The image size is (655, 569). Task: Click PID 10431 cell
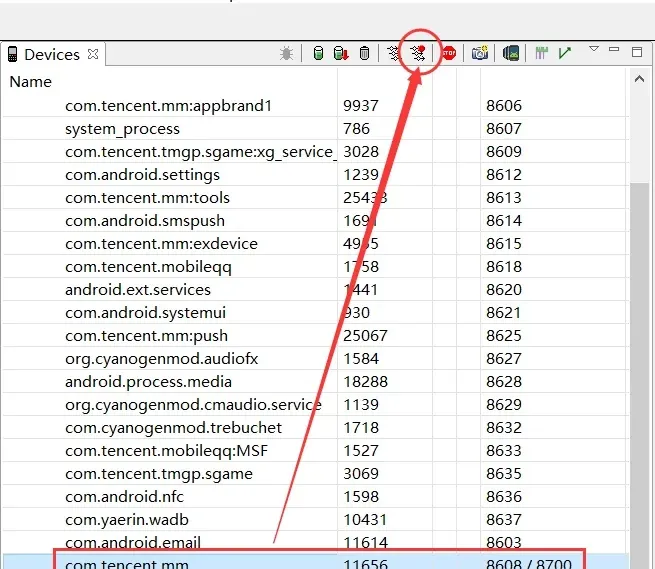(366, 519)
